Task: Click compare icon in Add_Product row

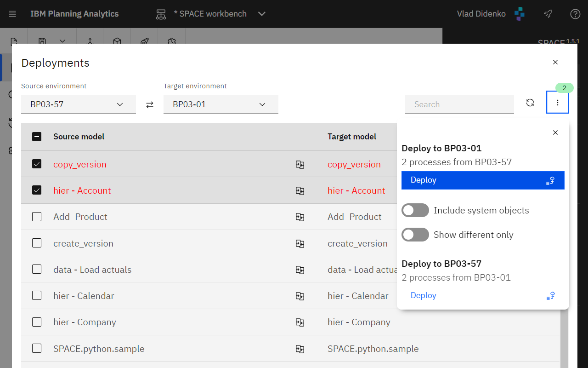Action: (x=300, y=217)
